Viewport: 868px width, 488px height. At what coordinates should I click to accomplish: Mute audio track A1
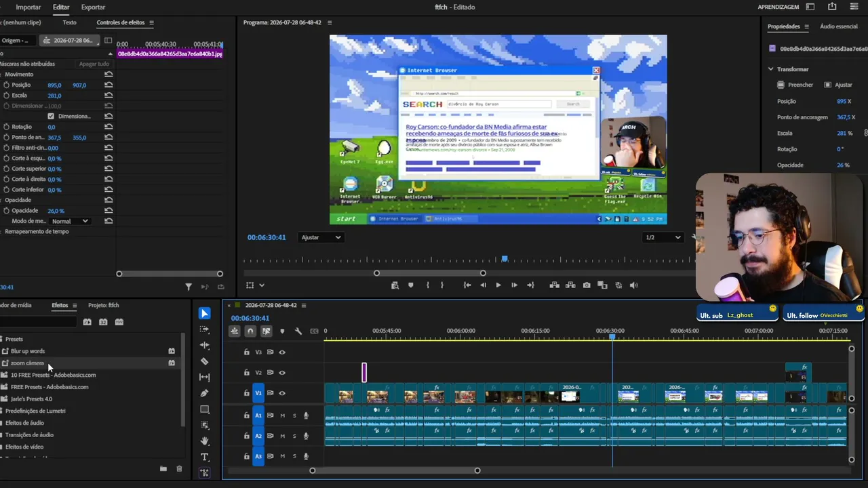(x=283, y=415)
